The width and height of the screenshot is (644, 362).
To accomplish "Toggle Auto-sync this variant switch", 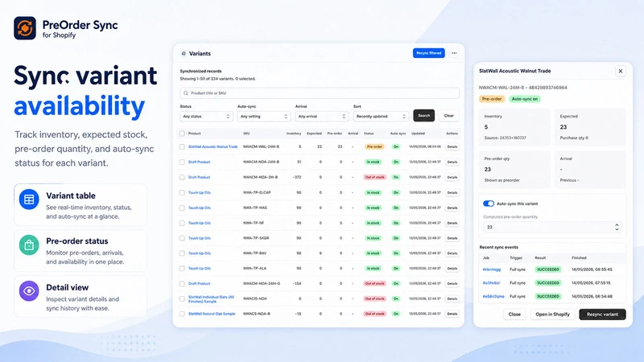I will (489, 204).
